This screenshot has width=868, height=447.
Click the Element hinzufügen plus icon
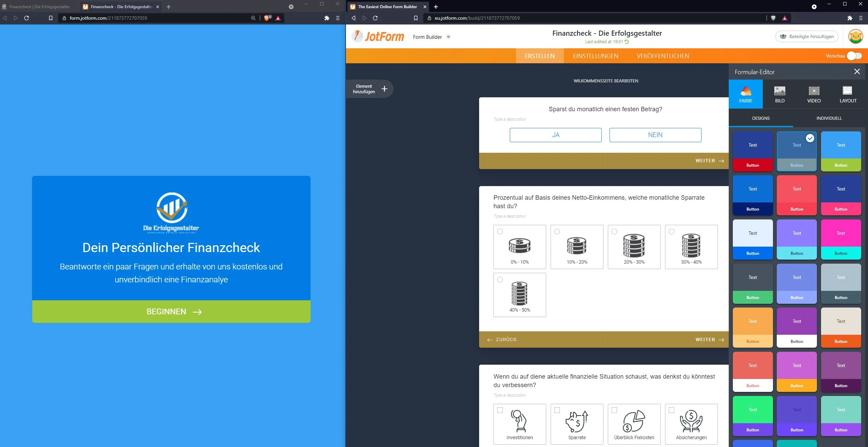click(384, 89)
